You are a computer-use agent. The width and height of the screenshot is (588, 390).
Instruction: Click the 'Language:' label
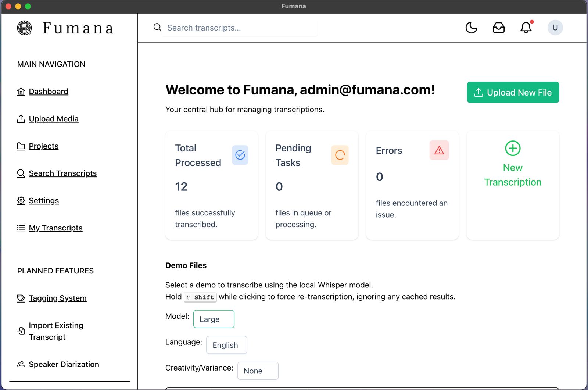(x=184, y=342)
